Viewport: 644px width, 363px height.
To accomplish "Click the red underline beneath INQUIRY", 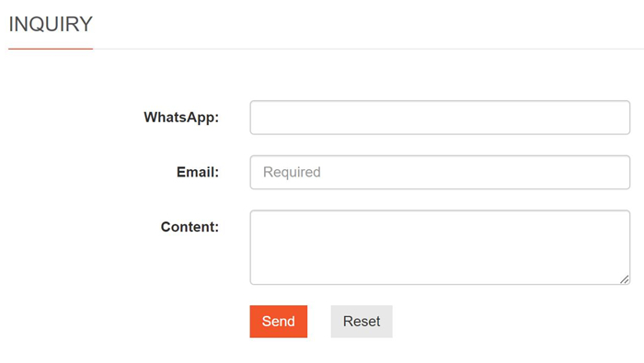I will [x=51, y=49].
